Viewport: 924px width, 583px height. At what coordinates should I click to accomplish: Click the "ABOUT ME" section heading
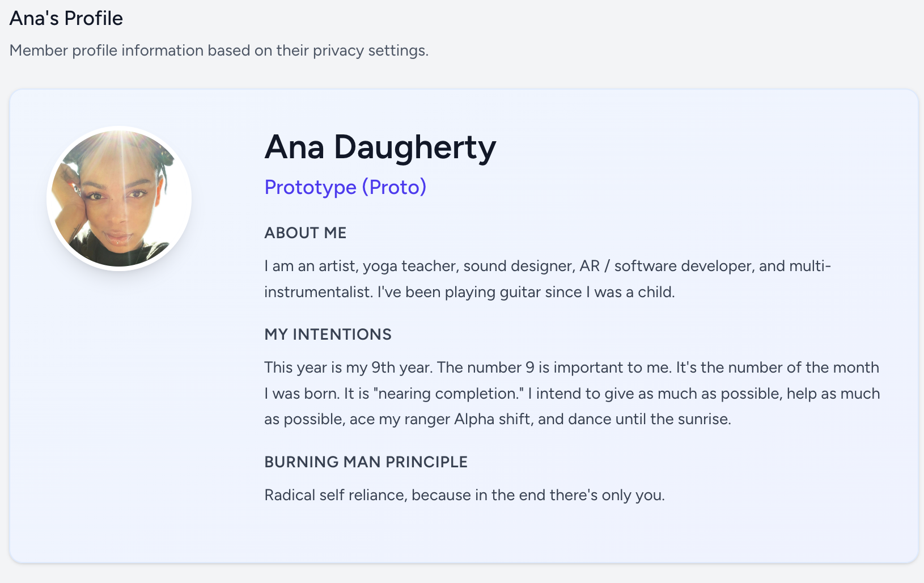306,233
